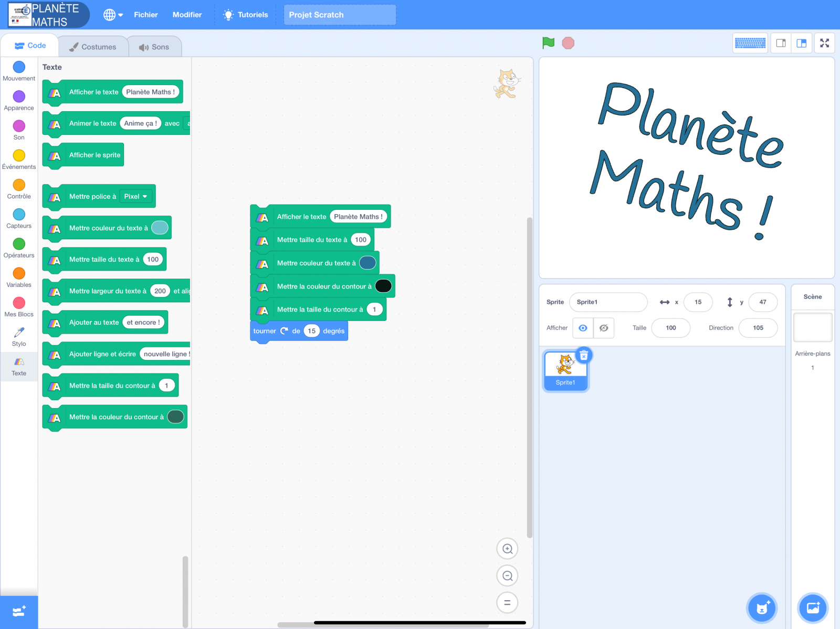Click the workspace vertical scrollbar
The height and width of the screenshot is (629, 840).
pyautogui.click(x=530, y=377)
